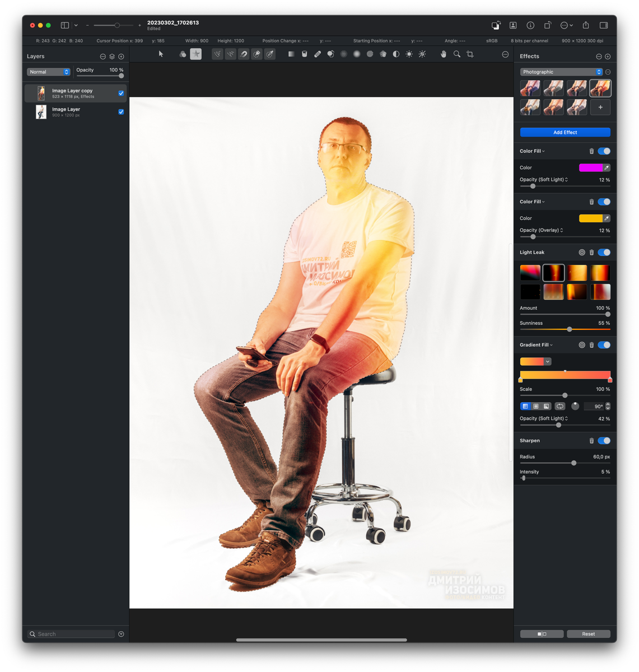The width and height of the screenshot is (639, 672).
Task: Turn off the Light Leak effect switch
Action: point(604,253)
